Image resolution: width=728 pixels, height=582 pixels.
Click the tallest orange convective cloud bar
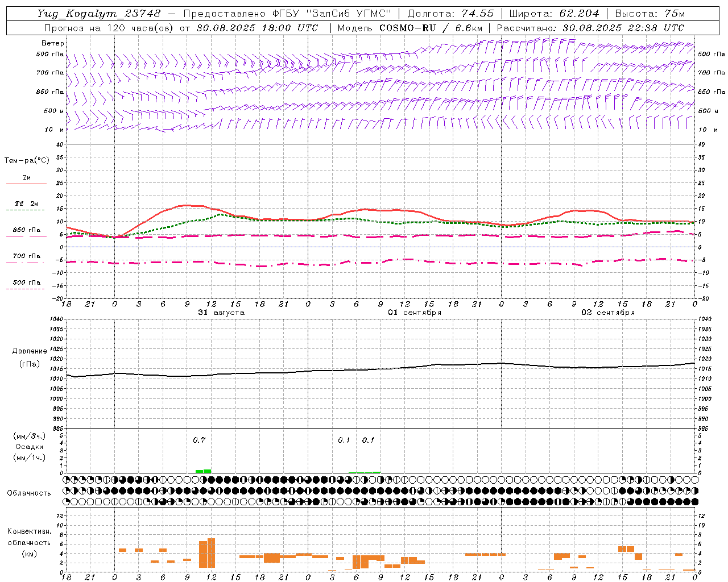click(x=211, y=552)
